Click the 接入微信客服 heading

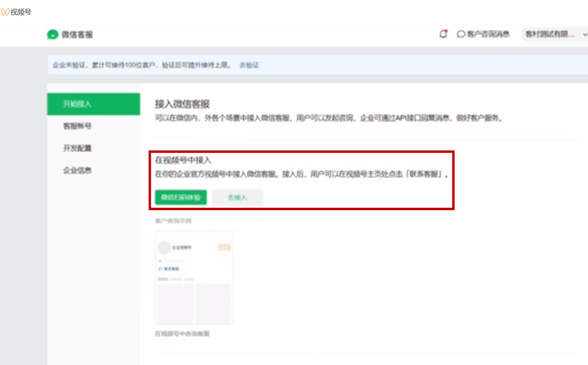click(x=182, y=104)
